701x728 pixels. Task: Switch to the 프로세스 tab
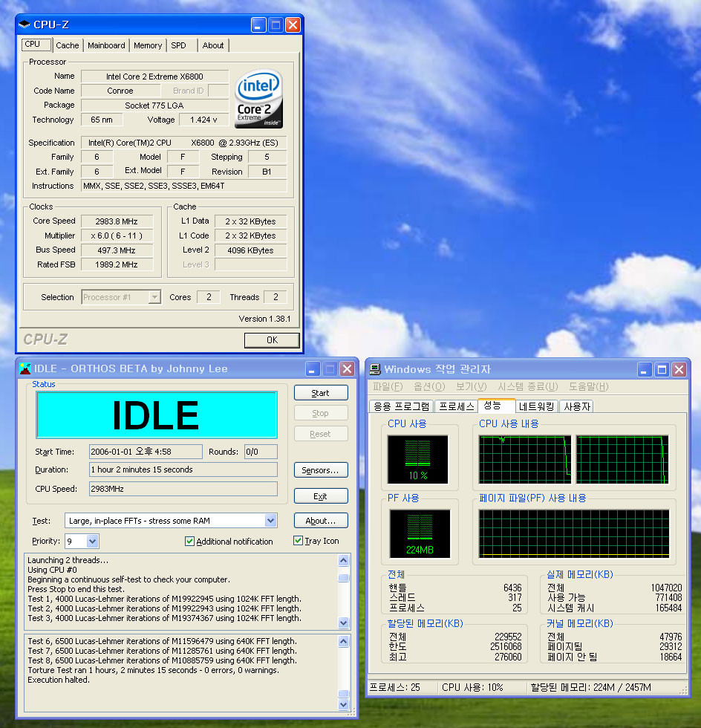[x=457, y=407]
